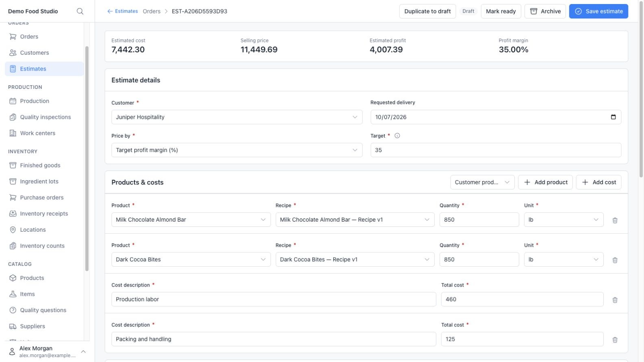This screenshot has height=362, width=644.
Task: Open the Recipe dropdown for Dark Cocoa Bites
Action: pyautogui.click(x=355, y=259)
